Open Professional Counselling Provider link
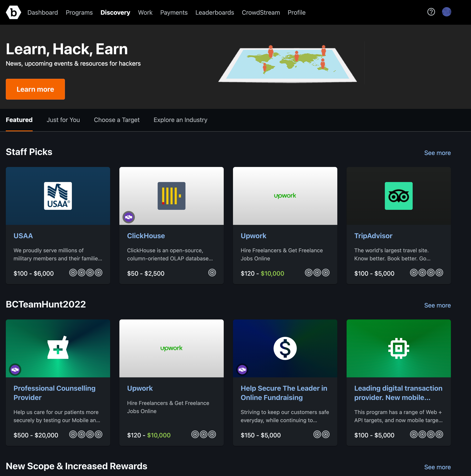The image size is (471, 476). click(x=54, y=393)
